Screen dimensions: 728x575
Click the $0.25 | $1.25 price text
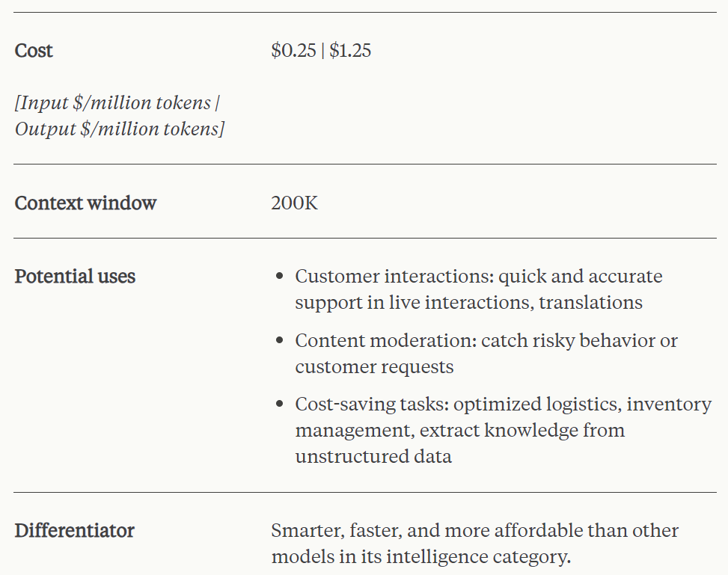[321, 51]
